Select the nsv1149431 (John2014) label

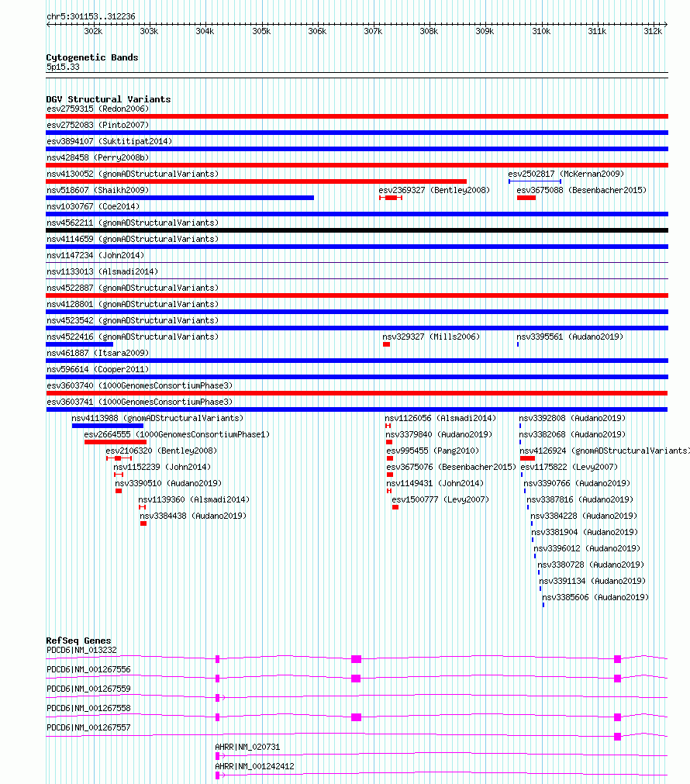click(435, 483)
